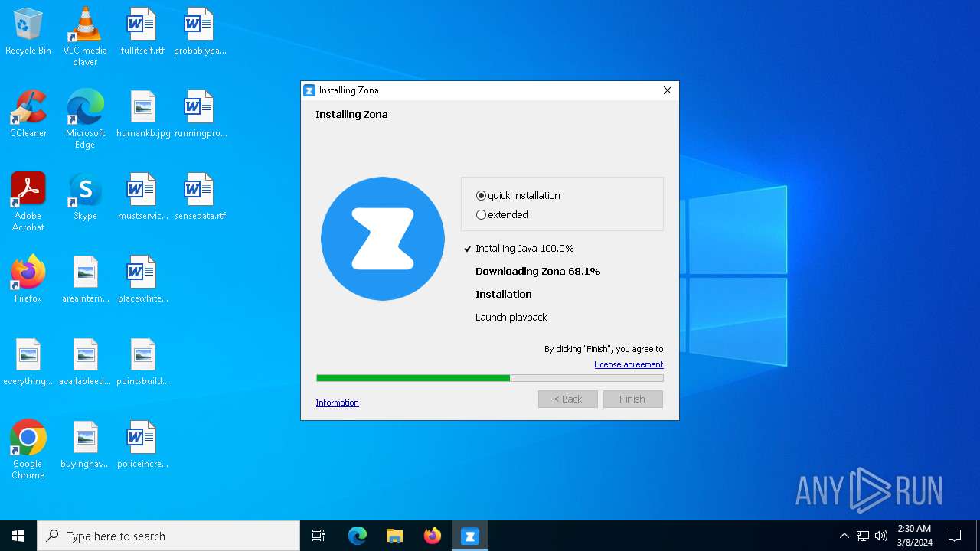Open Task View from the taskbar
The height and width of the screenshot is (551, 980).
click(318, 536)
